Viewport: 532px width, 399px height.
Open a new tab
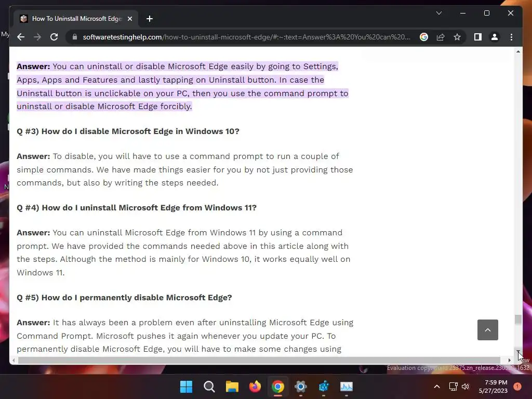150,19
